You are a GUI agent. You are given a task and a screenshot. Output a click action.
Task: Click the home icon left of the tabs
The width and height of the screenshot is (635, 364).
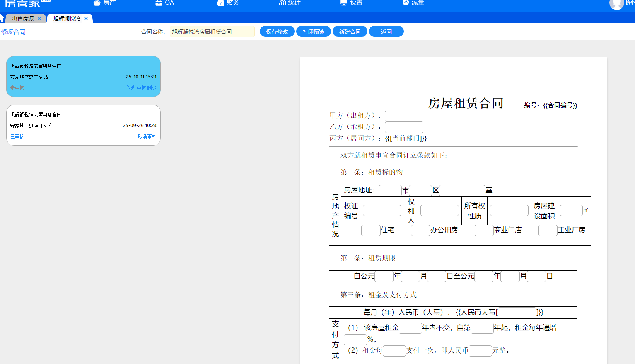[2, 19]
